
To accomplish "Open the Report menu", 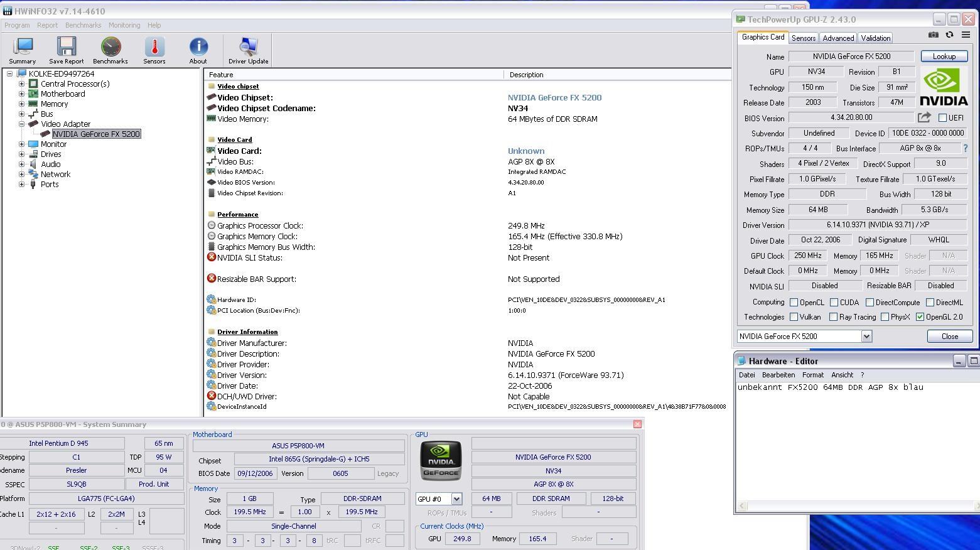I will click(47, 25).
